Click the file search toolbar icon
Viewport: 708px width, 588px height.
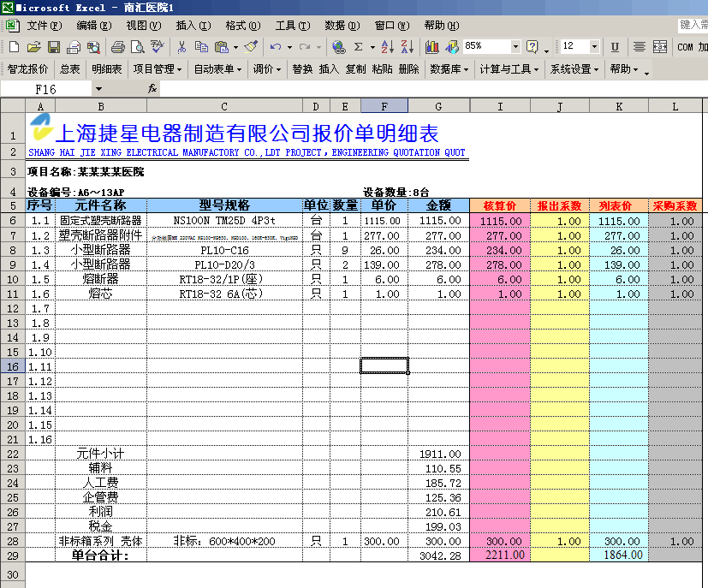(x=93, y=46)
